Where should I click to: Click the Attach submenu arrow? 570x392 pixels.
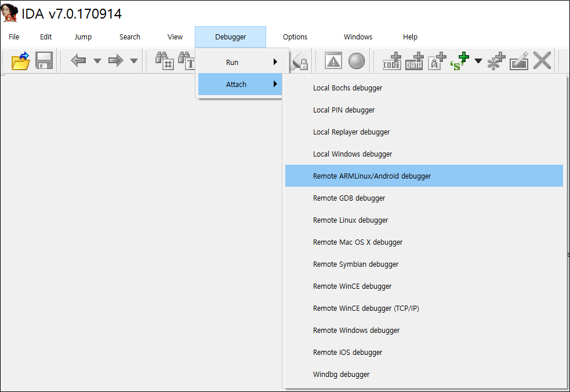pyautogui.click(x=275, y=84)
